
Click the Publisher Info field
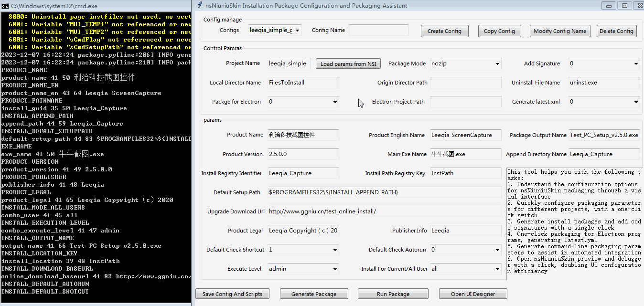tap(466, 231)
